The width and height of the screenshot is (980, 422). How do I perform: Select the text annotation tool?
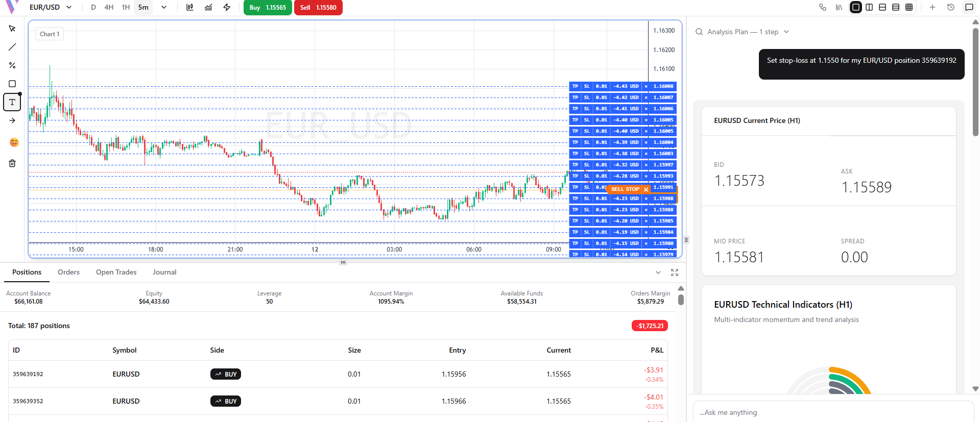point(12,102)
